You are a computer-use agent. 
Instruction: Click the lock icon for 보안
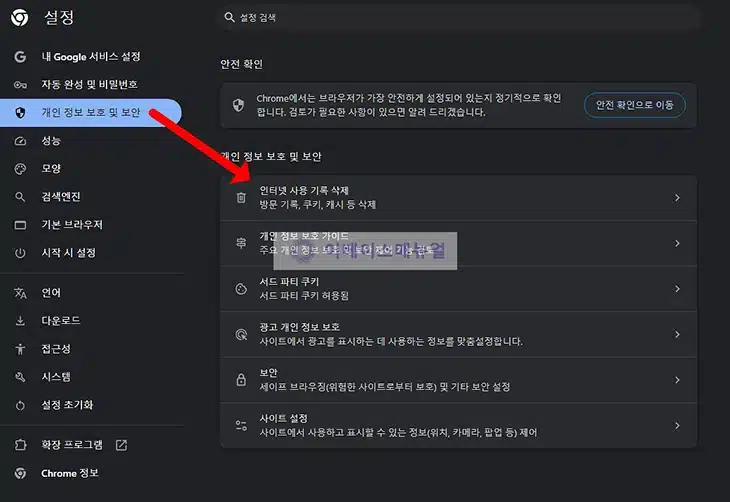(x=241, y=380)
